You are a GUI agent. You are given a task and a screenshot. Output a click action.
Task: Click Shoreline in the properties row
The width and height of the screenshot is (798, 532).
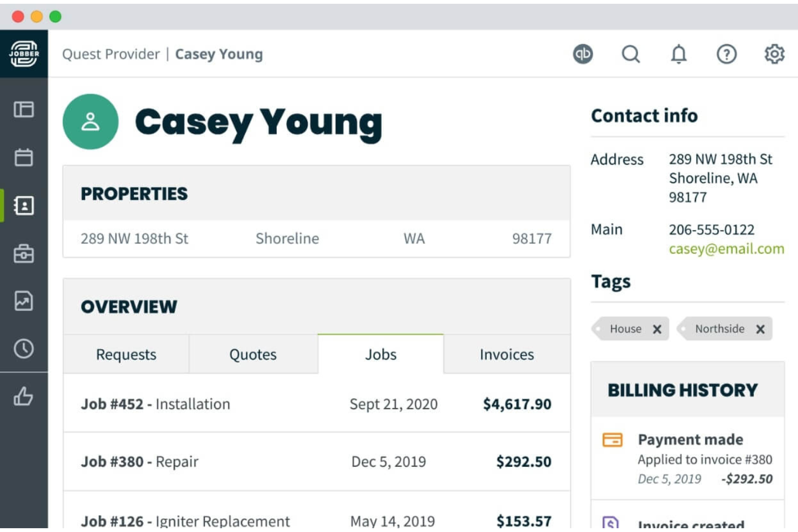(287, 238)
